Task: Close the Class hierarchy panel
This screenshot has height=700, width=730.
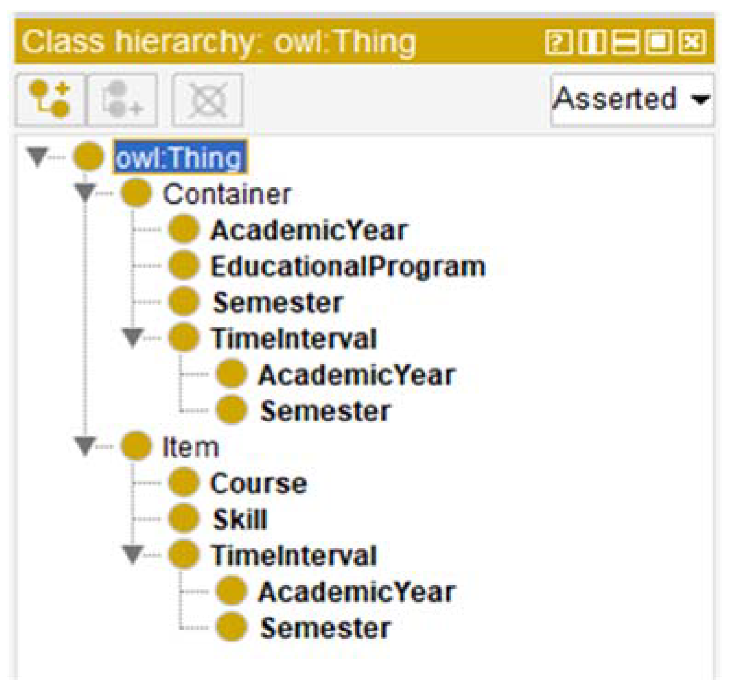Action: (x=692, y=42)
